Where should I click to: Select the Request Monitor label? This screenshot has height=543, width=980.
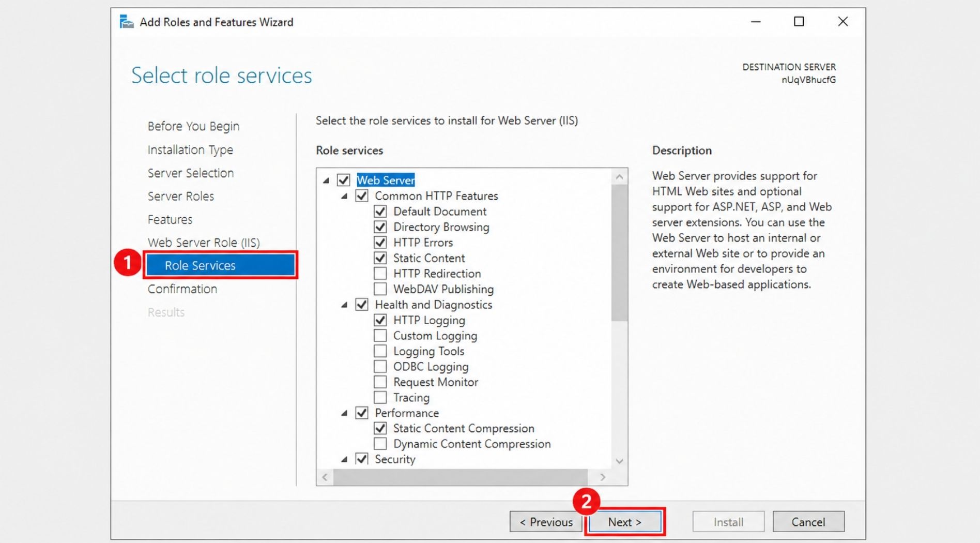click(436, 382)
